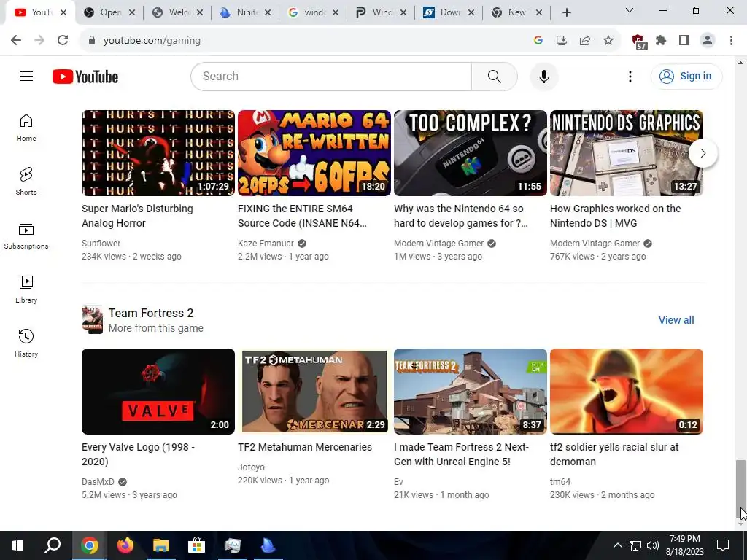Switch to the Welcome tab

(177, 12)
